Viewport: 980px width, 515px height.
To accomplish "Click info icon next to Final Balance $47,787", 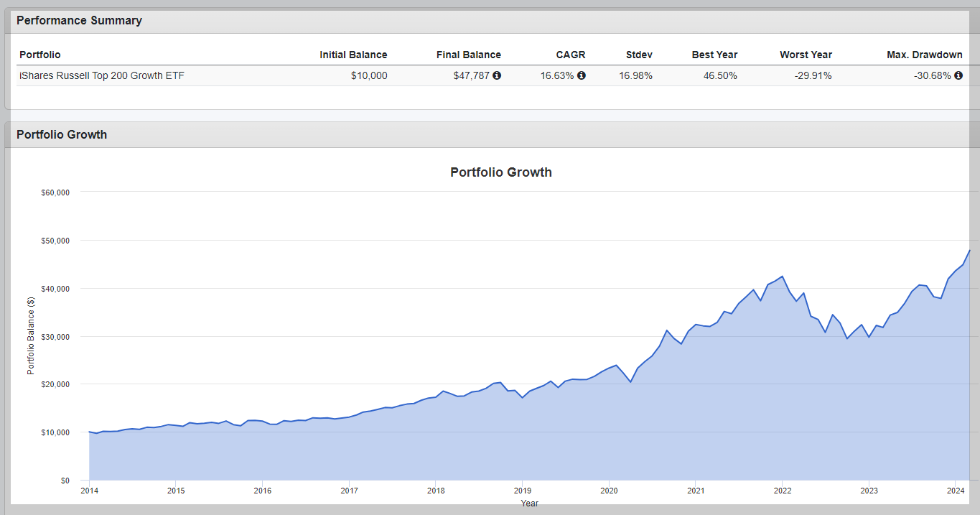I will point(497,75).
